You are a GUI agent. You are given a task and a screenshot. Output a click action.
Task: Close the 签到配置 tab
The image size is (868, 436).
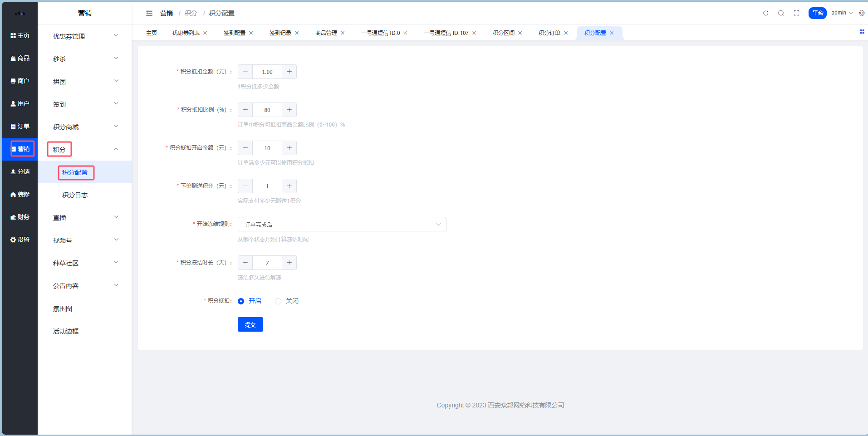click(251, 33)
